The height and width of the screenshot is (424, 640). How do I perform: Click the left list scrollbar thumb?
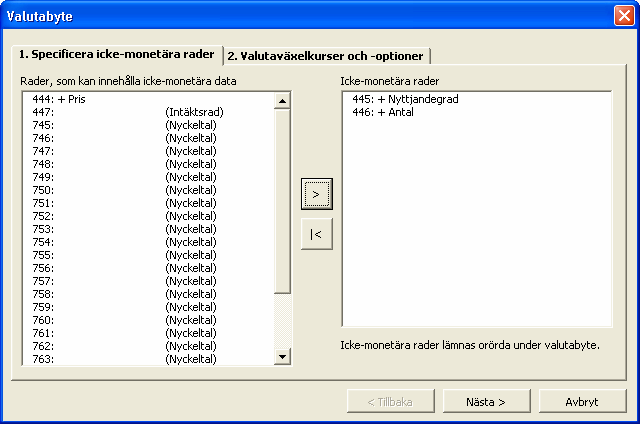click(282, 201)
